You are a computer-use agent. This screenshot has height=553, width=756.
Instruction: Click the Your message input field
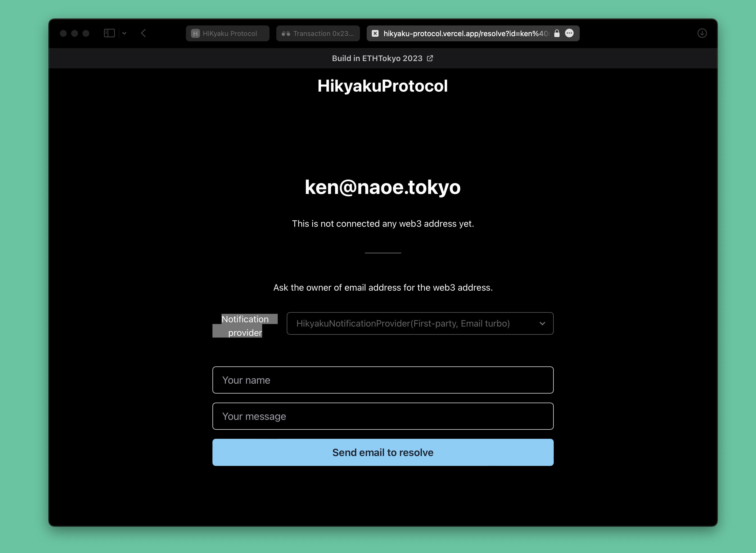coord(383,416)
